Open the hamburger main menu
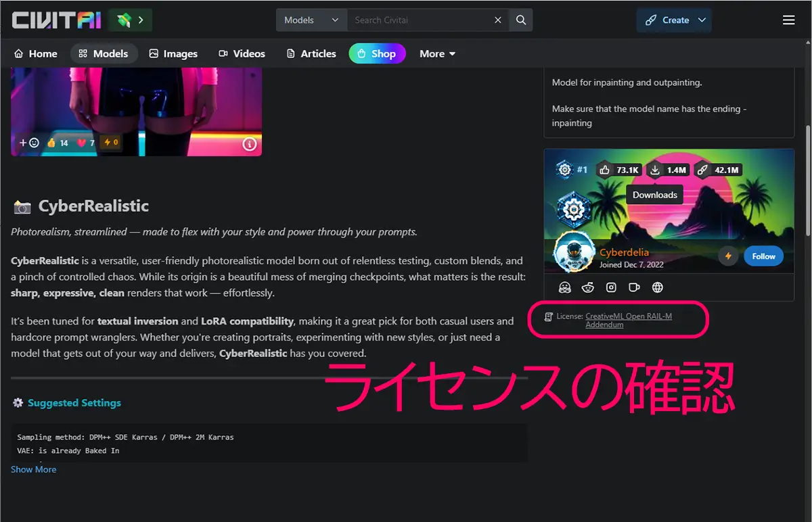This screenshot has width=812, height=522. pyautogui.click(x=788, y=20)
